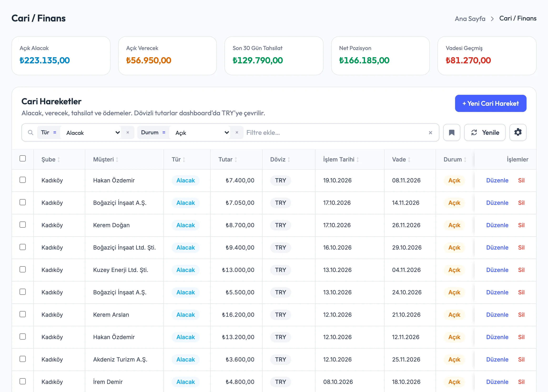Remove the Durum filter chip
The image size is (548, 392).
237,132
